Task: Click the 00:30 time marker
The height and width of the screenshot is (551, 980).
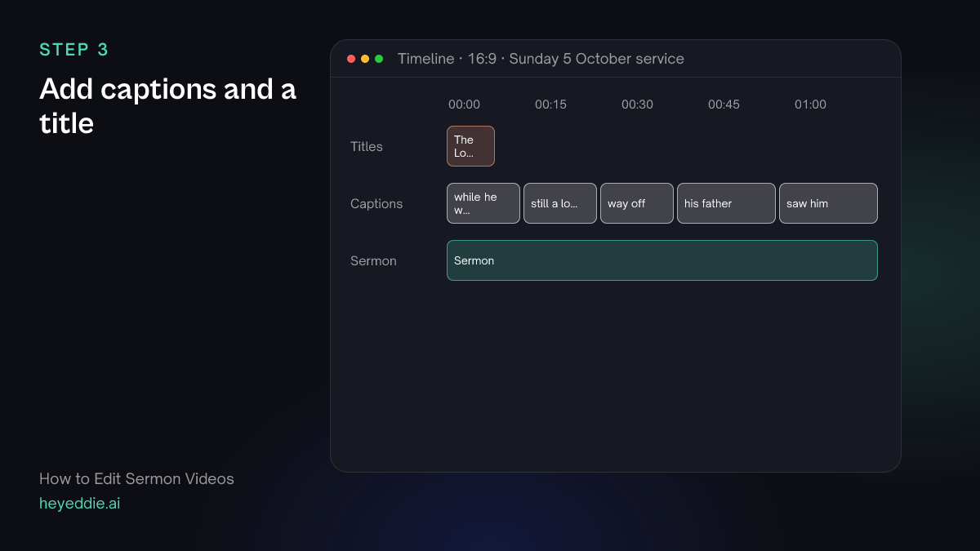Action: pyautogui.click(x=637, y=104)
